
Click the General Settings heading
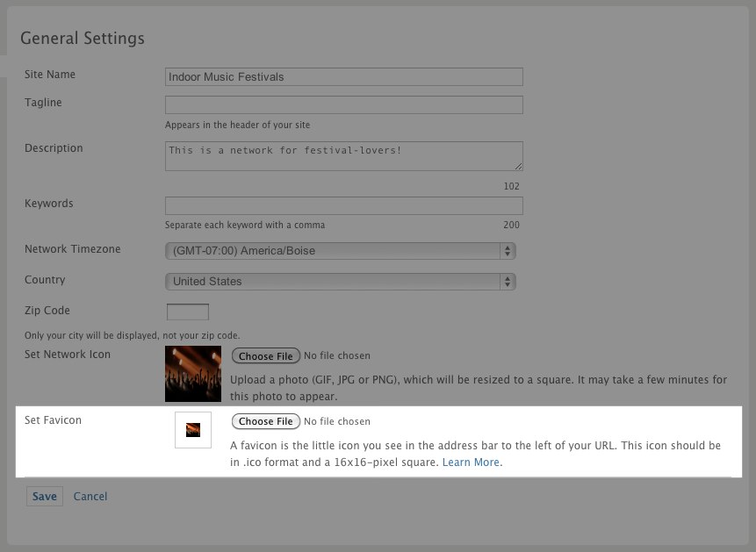coord(83,38)
